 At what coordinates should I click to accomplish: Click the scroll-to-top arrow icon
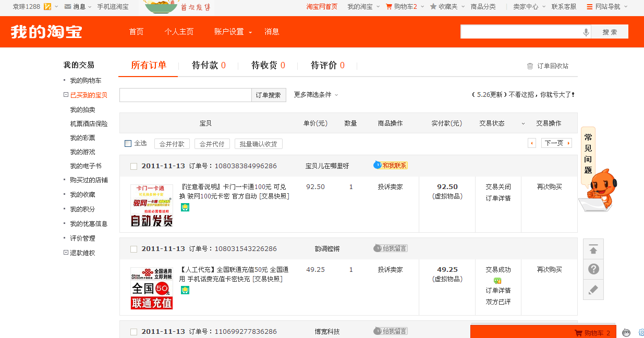[x=593, y=249]
